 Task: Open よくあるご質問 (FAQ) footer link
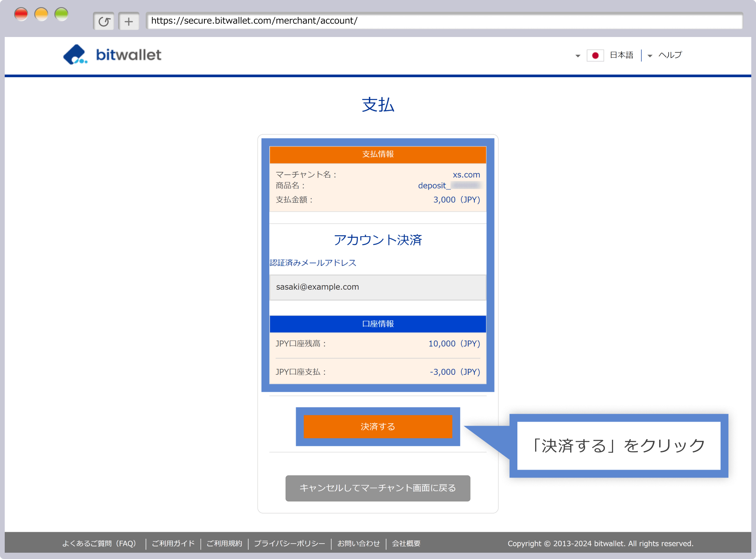click(99, 544)
